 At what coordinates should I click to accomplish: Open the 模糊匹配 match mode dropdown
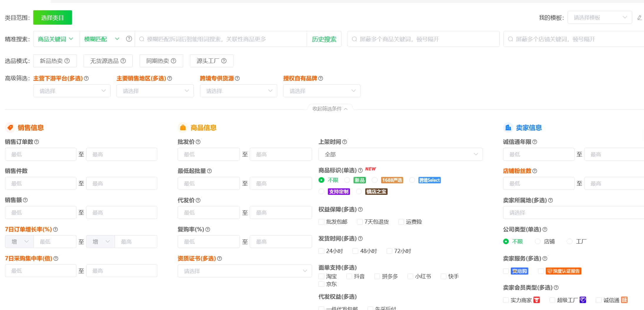102,39
